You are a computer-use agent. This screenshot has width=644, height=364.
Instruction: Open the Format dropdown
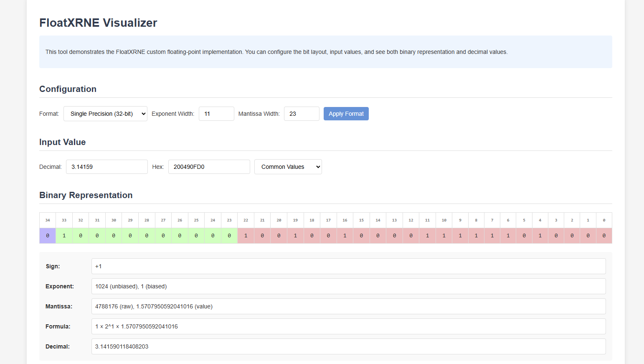coord(105,114)
